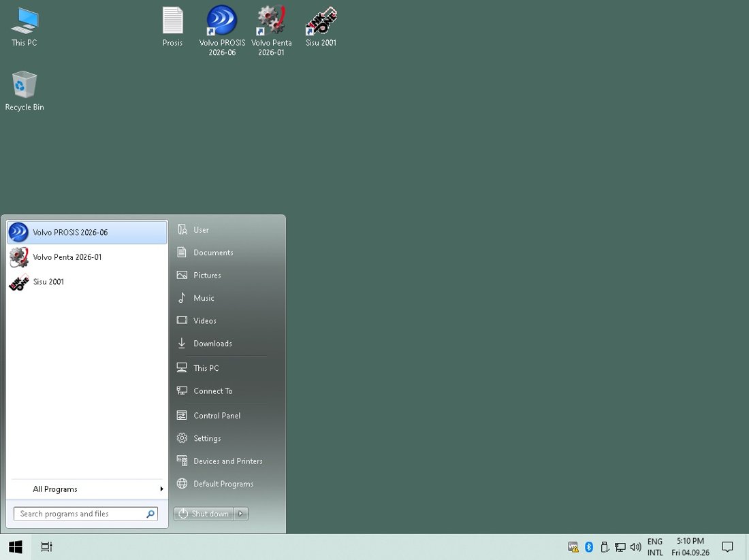Launch Volvo Penta 2026-01 from Start menu

[87, 257]
